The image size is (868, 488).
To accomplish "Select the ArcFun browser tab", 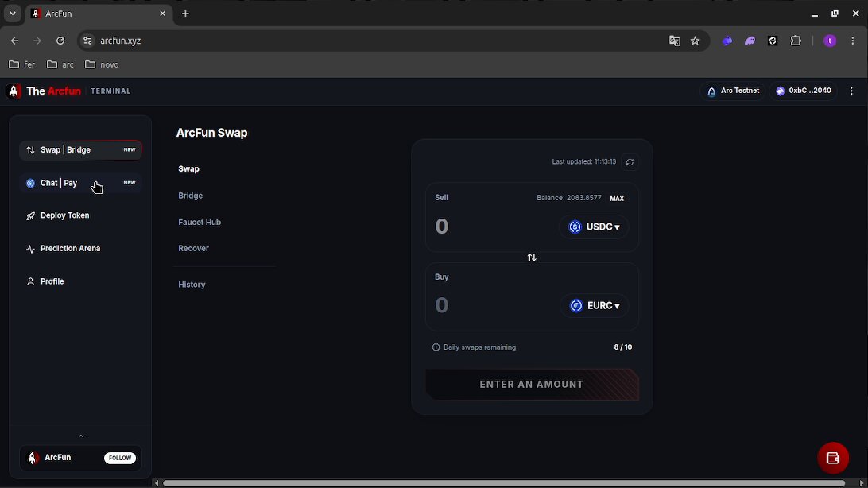I will tap(99, 14).
